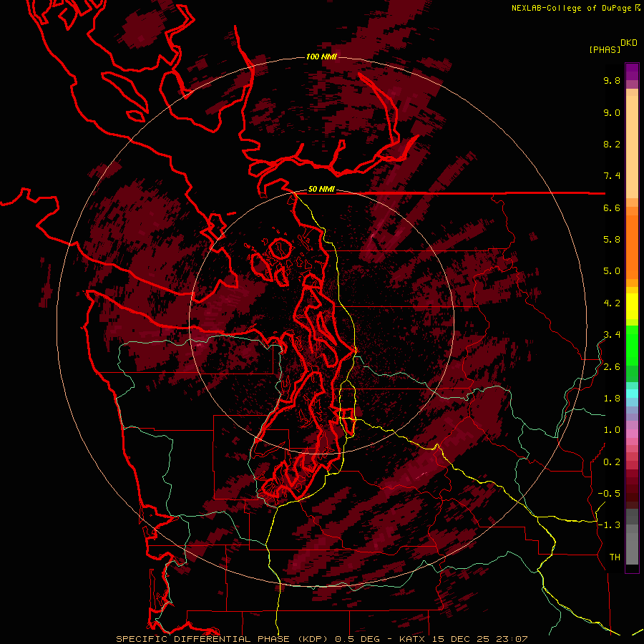The image size is (644, 644).
Task: Click the "15 DEC 25 23:07" timestamp
Action: 479,639
